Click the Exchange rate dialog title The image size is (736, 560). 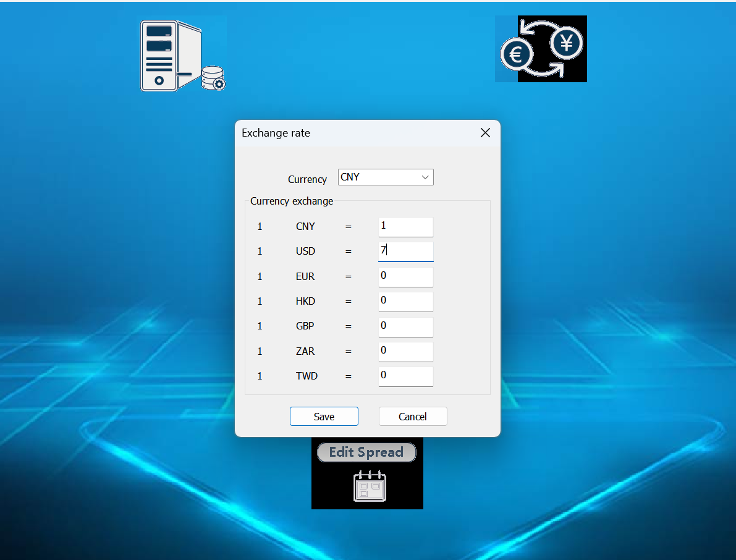coord(276,133)
